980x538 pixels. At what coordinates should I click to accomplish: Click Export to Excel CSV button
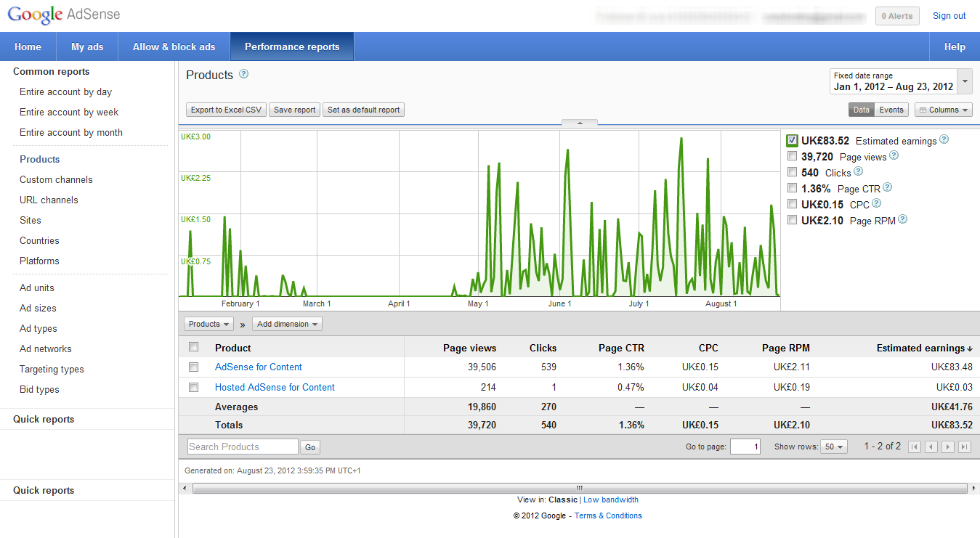coord(226,110)
